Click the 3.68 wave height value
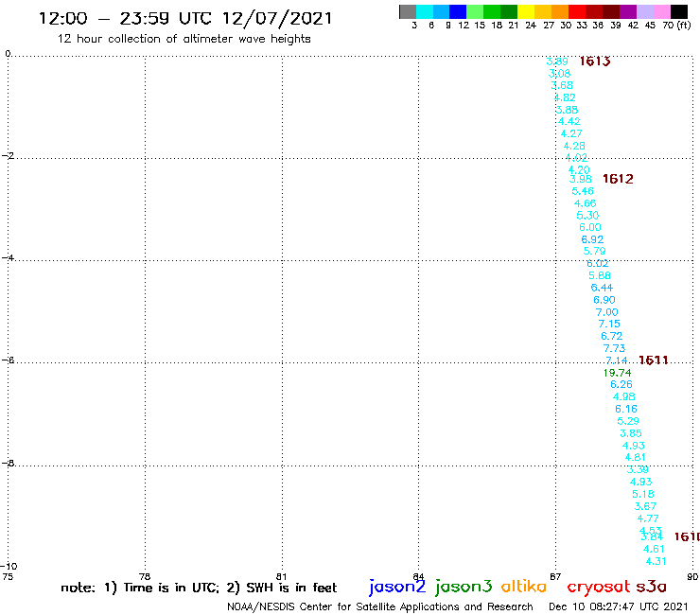700x615 pixels. tap(562, 85)
